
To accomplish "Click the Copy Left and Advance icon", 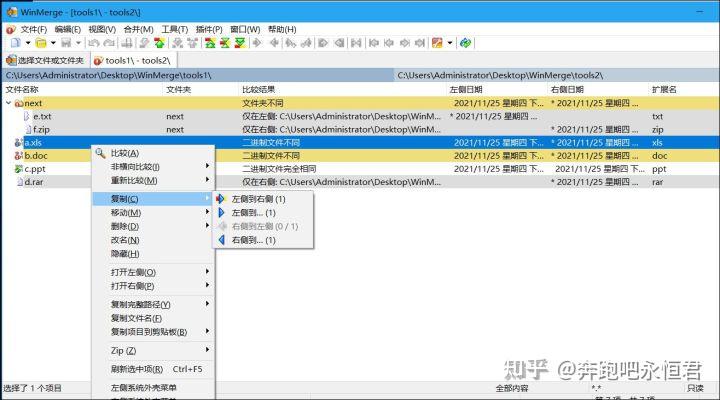I will (x=306, y=43).
